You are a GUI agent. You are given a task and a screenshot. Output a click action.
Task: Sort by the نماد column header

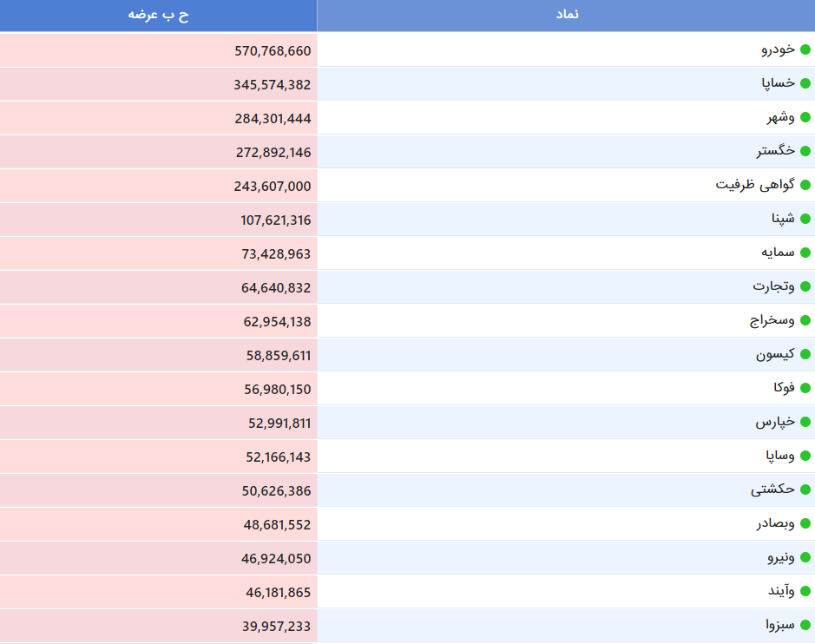coord(566,15)
